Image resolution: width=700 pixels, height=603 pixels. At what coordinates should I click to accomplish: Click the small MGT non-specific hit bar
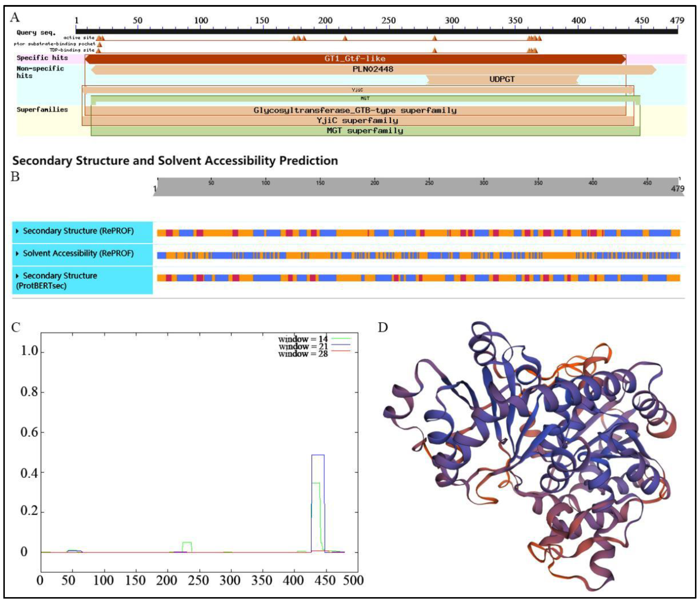coord(365,99)
